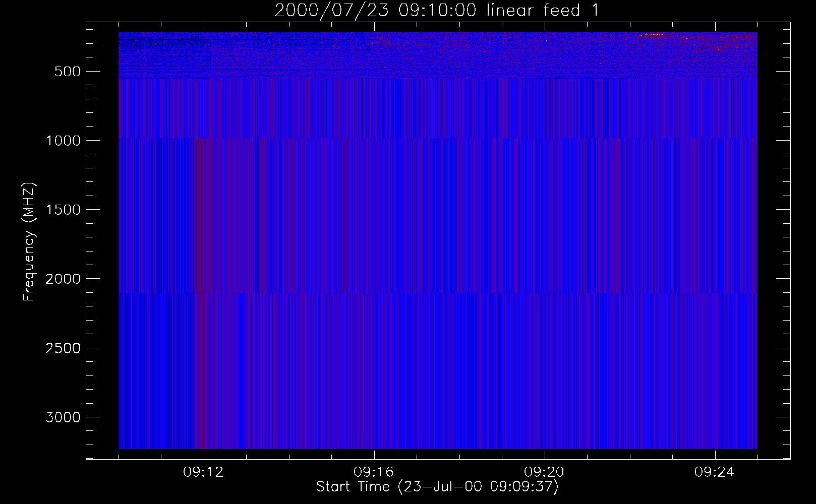Select the 3000 frequency tick label
816x504 pixels.
63,417
